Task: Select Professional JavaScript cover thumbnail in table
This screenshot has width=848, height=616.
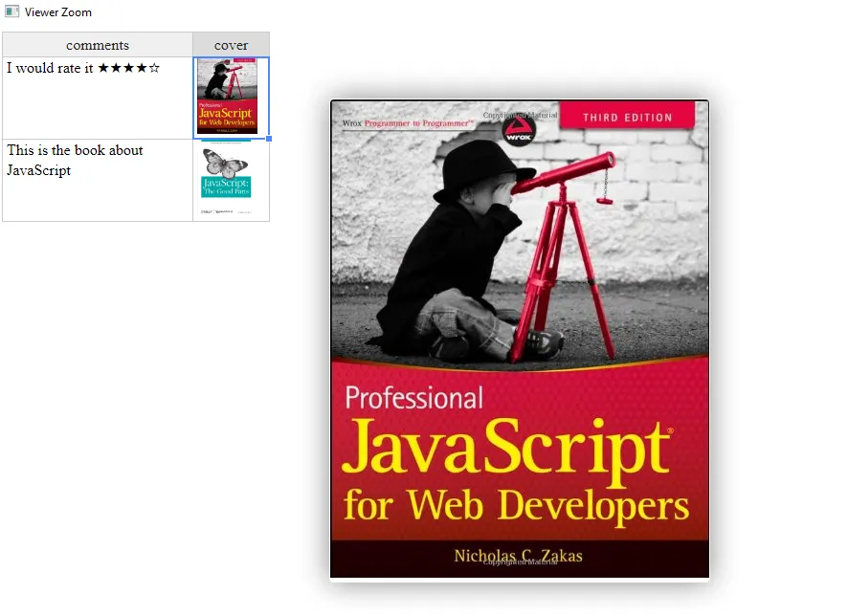Action: (227, 97)
